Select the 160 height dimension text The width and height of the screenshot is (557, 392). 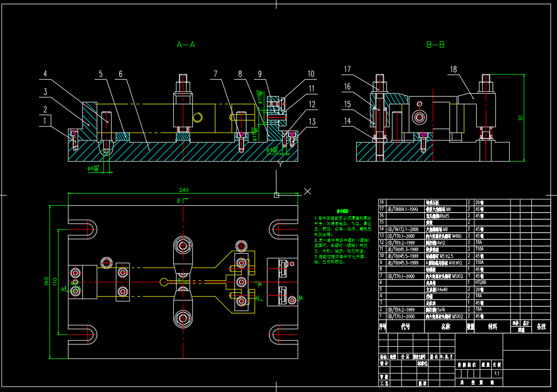(46, 281)
